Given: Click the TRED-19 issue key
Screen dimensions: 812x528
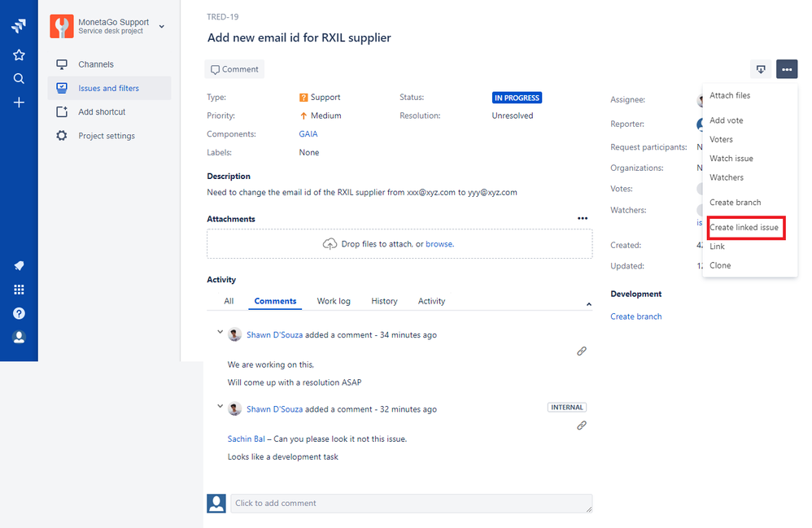Looking at the screenshot, I should (223, 16).
